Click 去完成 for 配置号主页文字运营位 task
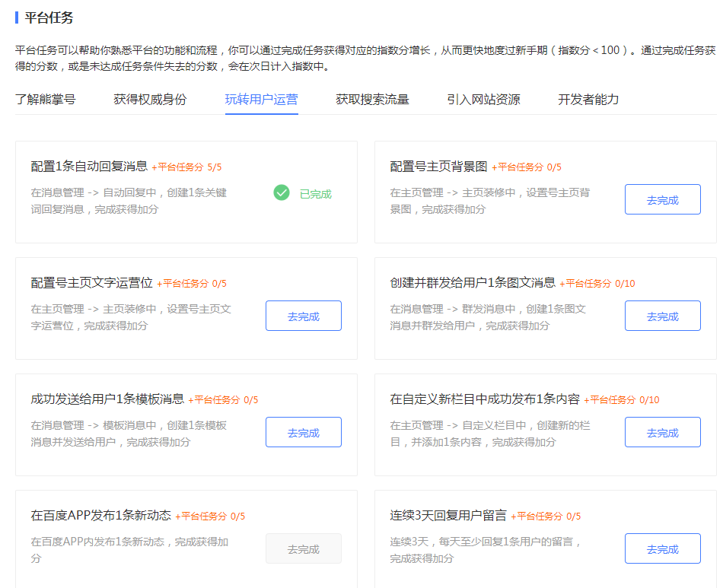This screenshot has height=588, width=723. click(x=303, y=315)
